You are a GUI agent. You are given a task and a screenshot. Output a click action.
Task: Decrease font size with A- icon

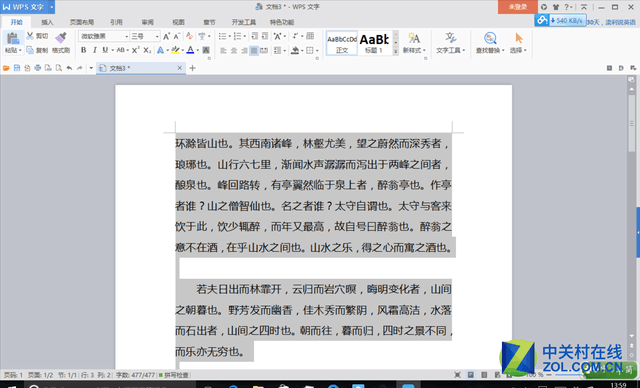point(176,36)
